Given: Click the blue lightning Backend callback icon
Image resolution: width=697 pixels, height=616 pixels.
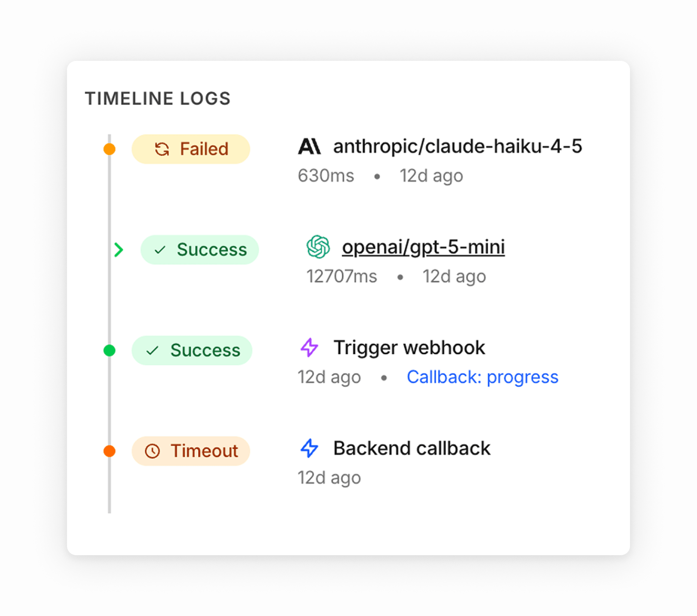Looking at the screenshot, I should (309, 448).
